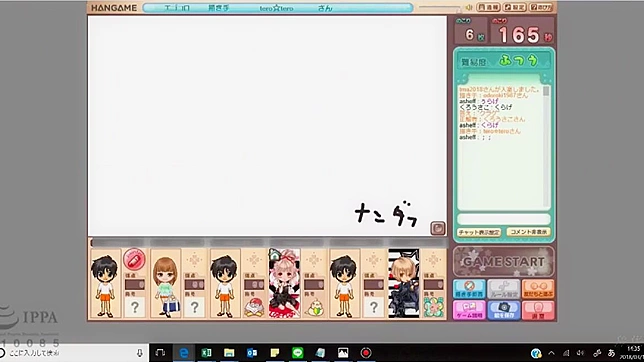Click the difficulty label showing ふつう
Image resolution: width=644 pixels, height=362 pixels.
pyautogui.click(x=519, y=61)
